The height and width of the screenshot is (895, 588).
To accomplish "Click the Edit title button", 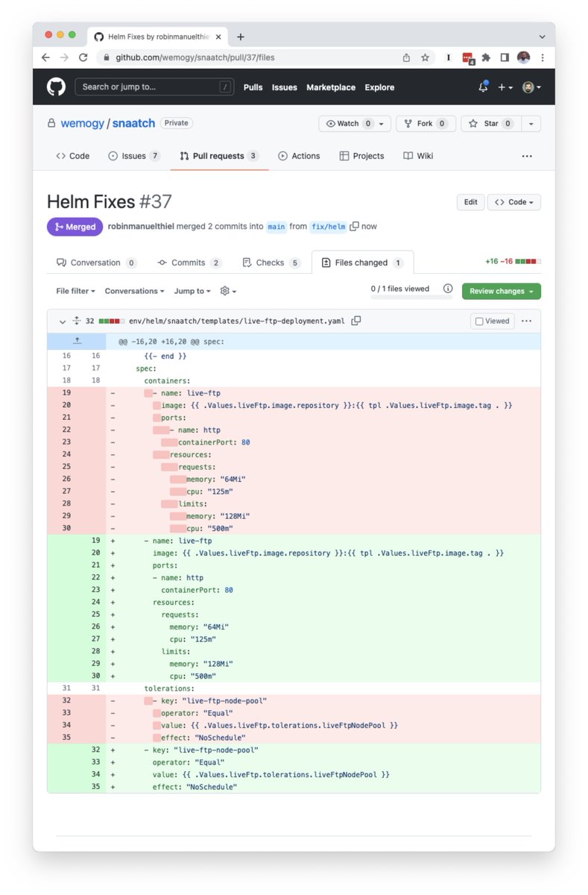I will click(x=471, y=202).
